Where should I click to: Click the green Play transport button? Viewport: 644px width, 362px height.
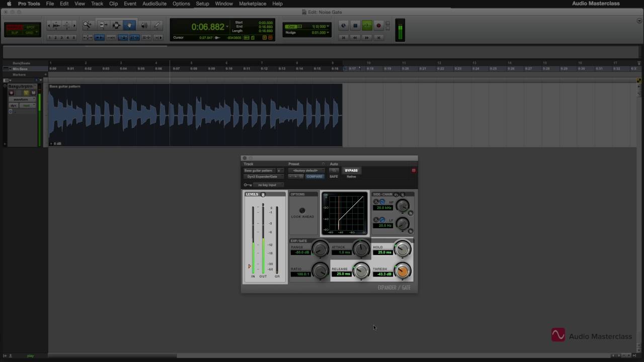point(367,26)
